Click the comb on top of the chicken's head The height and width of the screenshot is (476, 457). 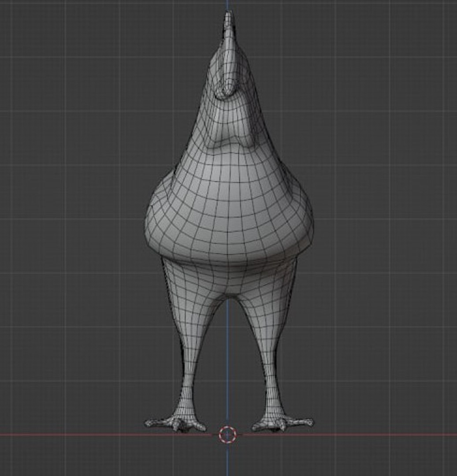[229, 27]
